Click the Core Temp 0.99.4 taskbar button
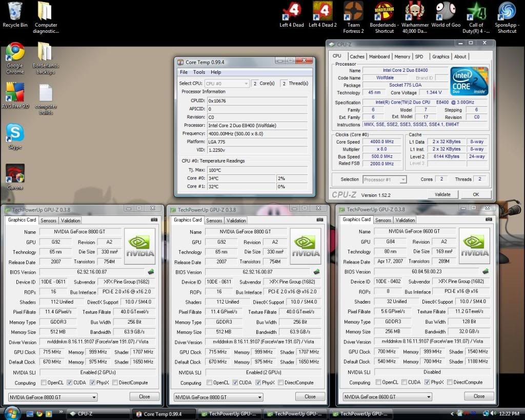This screenshot has width=525, height=420. click(x=164, y=414)
